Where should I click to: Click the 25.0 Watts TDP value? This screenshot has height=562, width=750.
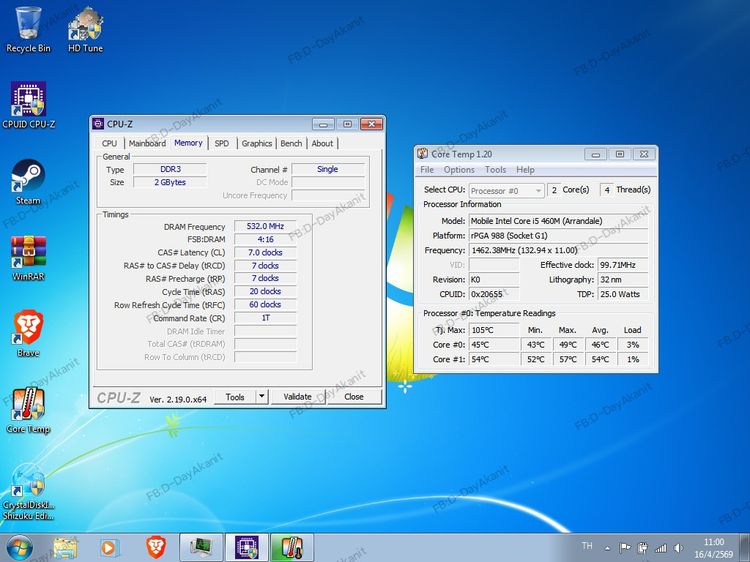tap(623, 294)
